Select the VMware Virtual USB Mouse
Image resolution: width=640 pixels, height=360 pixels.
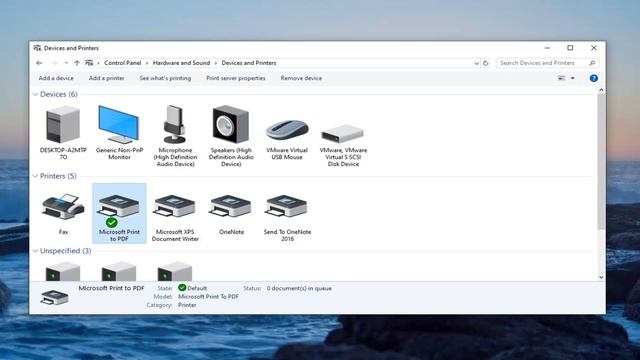pos(287,130)
